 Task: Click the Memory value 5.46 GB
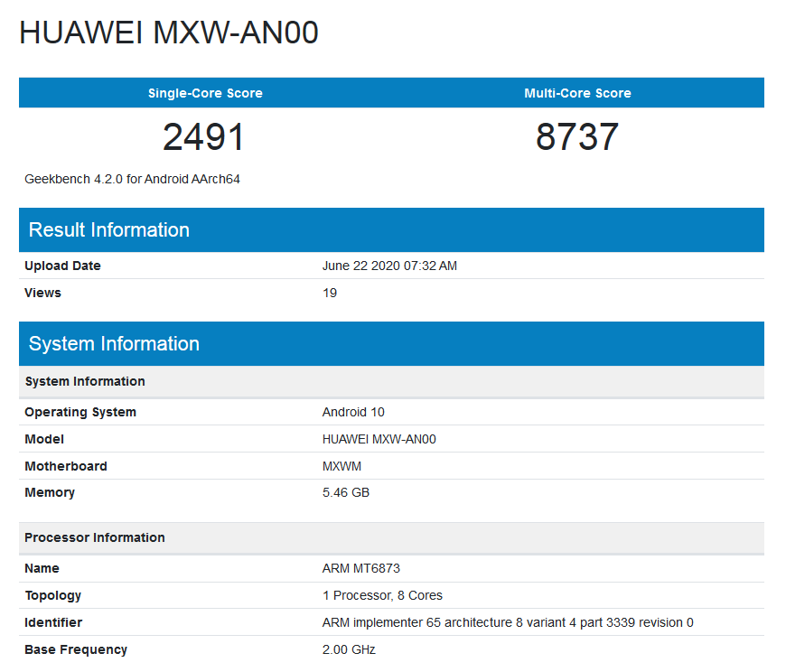point(346,492)
